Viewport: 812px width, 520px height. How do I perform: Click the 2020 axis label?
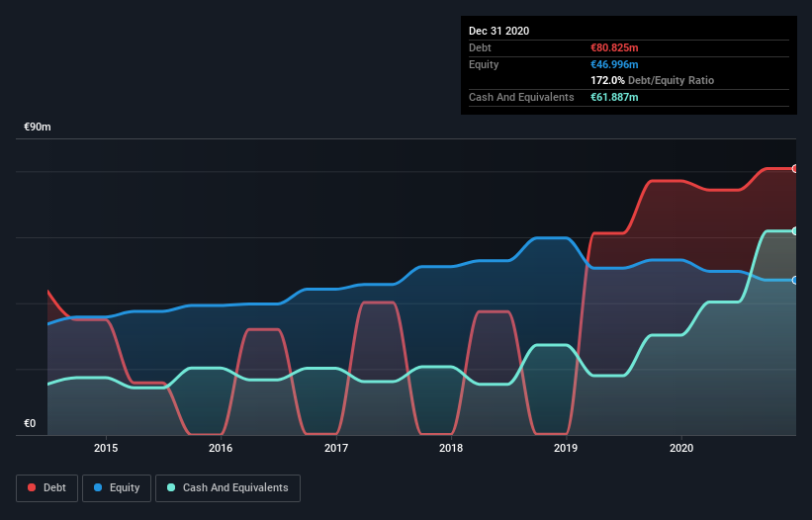(x=681, y=448)
